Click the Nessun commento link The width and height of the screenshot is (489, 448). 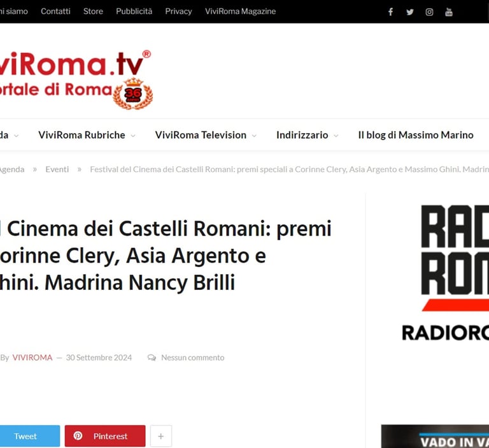click(x=193, y=358)
